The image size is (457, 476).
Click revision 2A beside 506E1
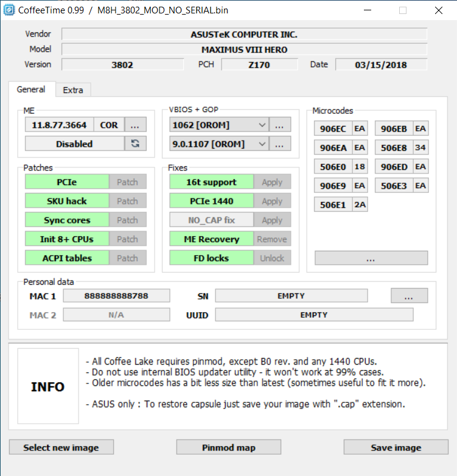[x=360, y=205]
